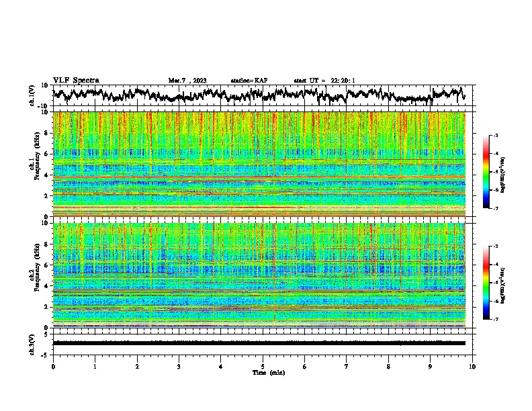532x411 pixels.
Task: Click the "Time (min)" axis label
Action: point(269,373)
